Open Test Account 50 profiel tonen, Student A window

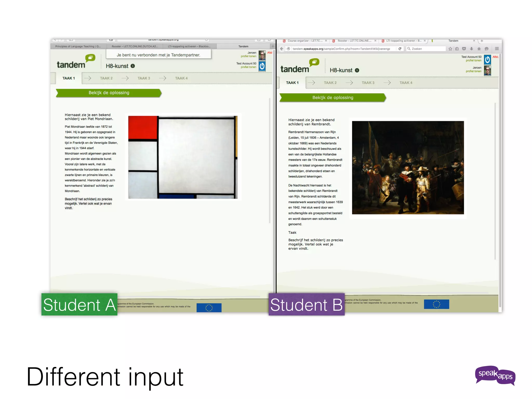click(248, 67)
